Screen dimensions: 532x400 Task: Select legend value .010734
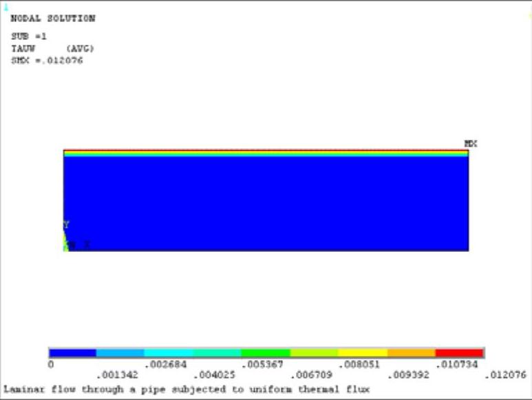point(457,365)
